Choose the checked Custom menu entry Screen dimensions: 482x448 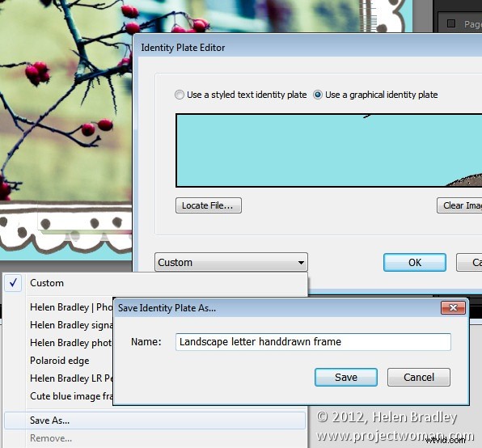(155, 283)
